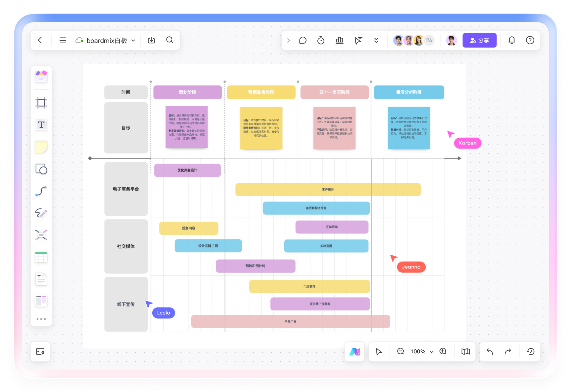Expand the 100% zoom level dropdown
This screenshot has height=392, width=571.
click(x=432, y=352)
